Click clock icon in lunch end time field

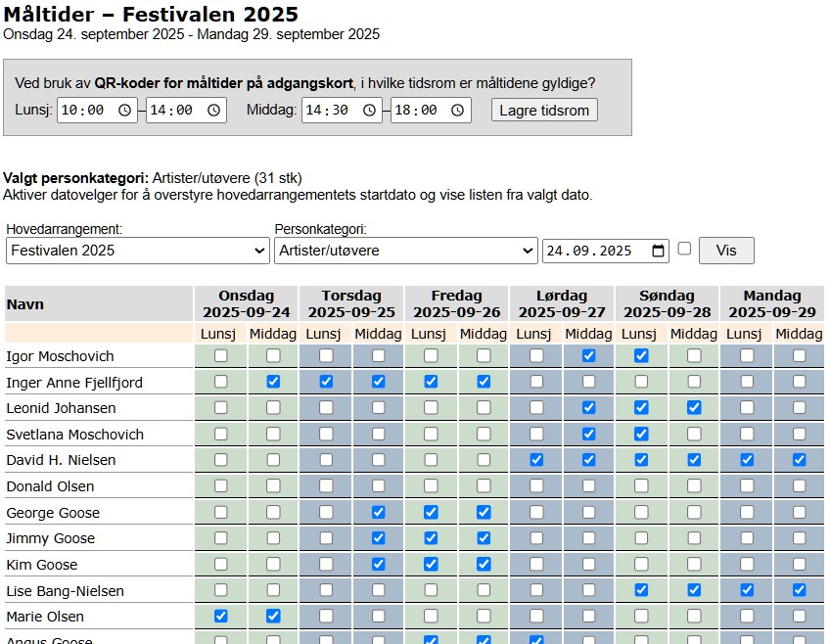click(x=214, y=111)
